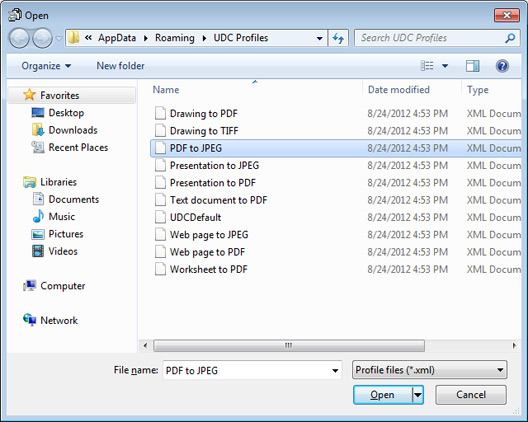
Task: Cancel the Open dialog
Action: [x=471, y=395]
